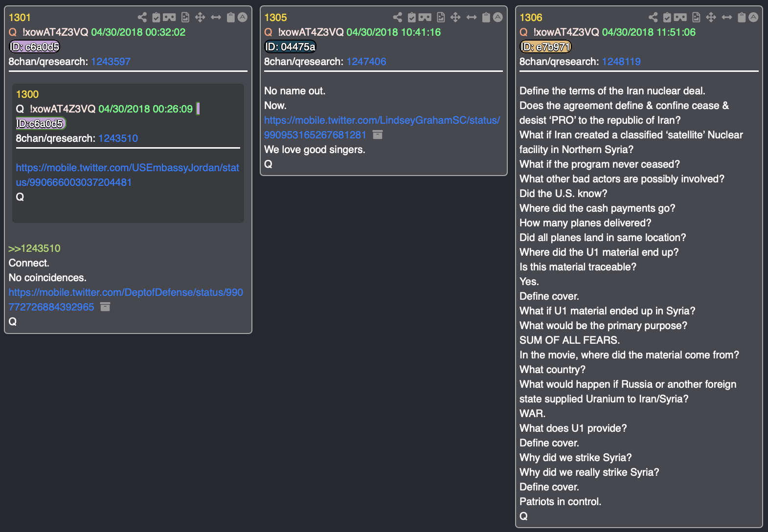Open archive icon beside DeptofDefense tweet link

pos(105,307)
